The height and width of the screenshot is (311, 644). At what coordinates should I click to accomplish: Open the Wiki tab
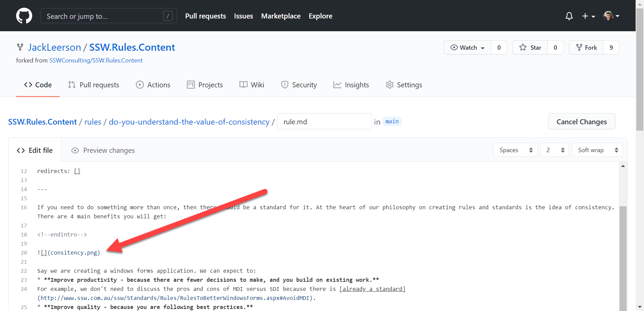pyautogui.click(x=252, y=85)
